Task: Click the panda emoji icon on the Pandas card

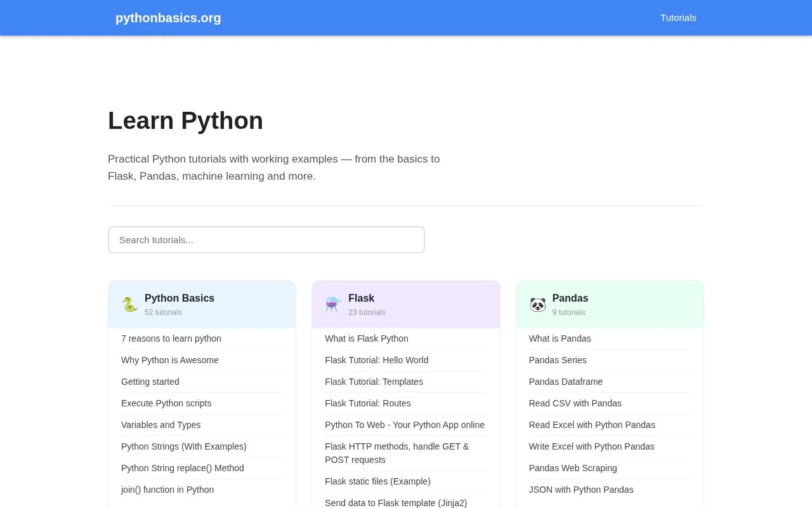Action: point(537,305)
